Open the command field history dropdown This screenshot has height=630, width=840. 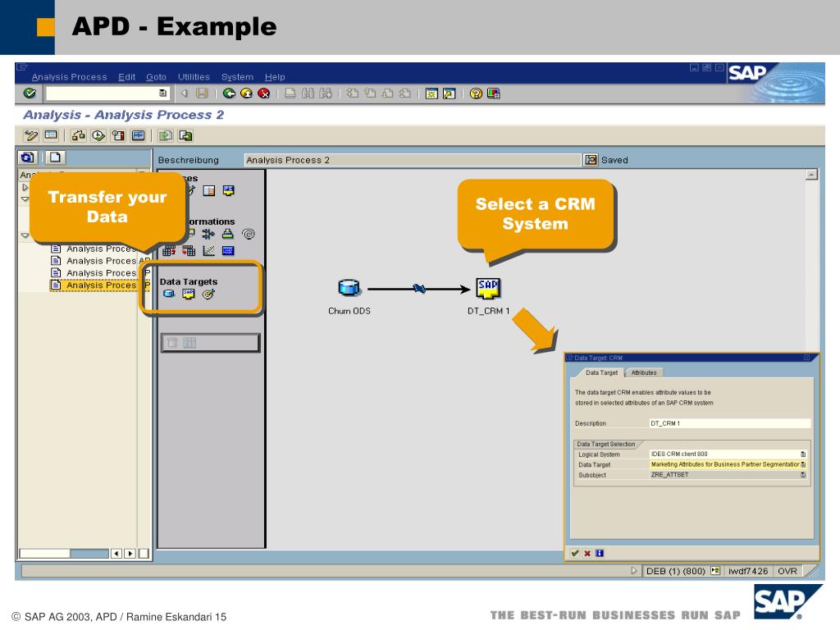coord(163,94)
